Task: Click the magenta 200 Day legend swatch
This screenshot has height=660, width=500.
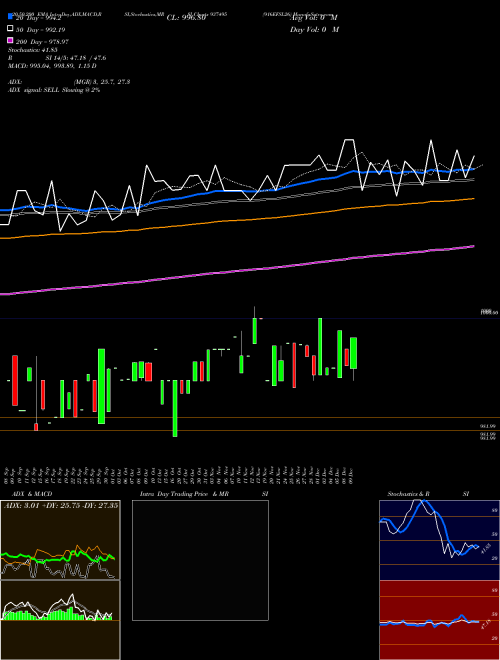Action: (x=10, y=41)
